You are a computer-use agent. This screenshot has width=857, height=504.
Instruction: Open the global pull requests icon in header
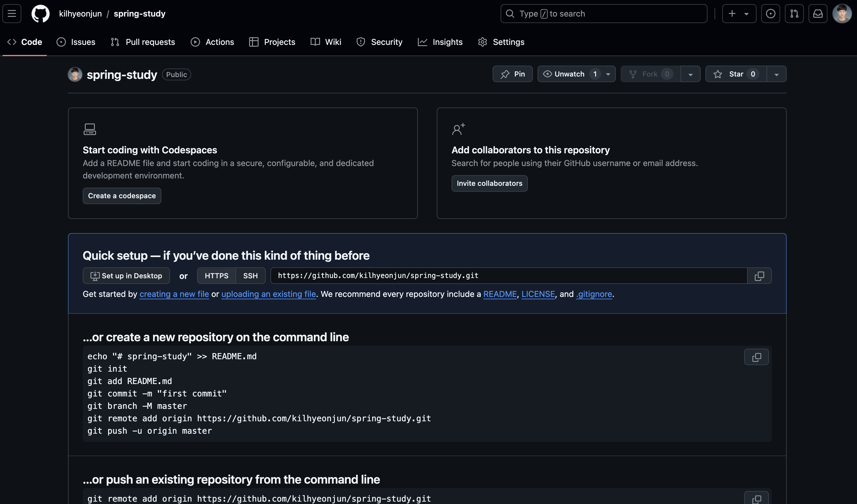[794, 14]
